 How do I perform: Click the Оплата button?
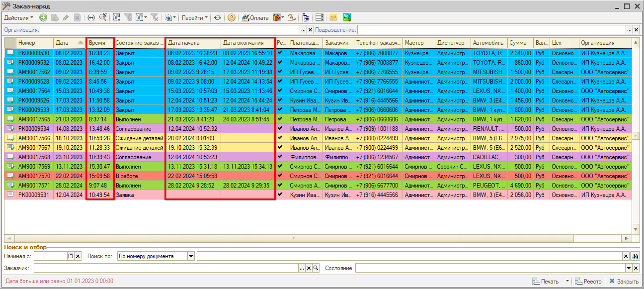click(x=255, y=17)
